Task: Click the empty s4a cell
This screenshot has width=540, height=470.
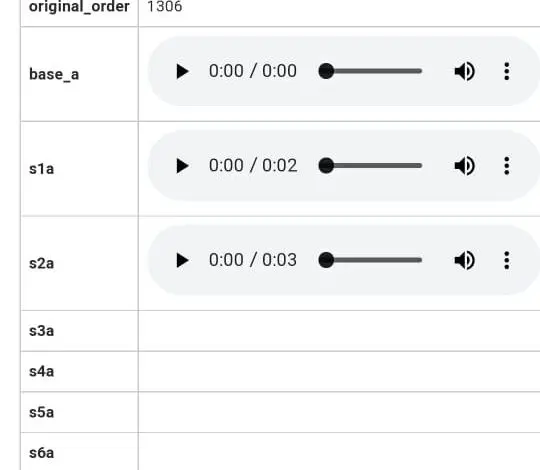Action: [339, 372]
